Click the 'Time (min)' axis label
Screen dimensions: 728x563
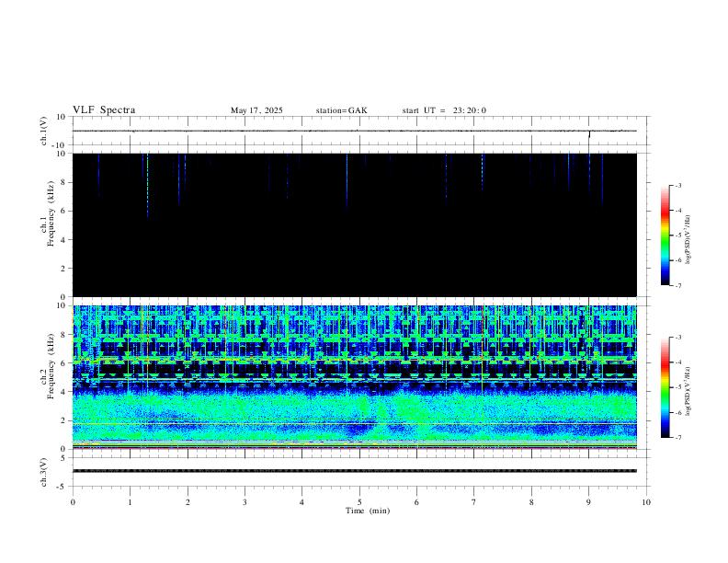click(368, 511)
